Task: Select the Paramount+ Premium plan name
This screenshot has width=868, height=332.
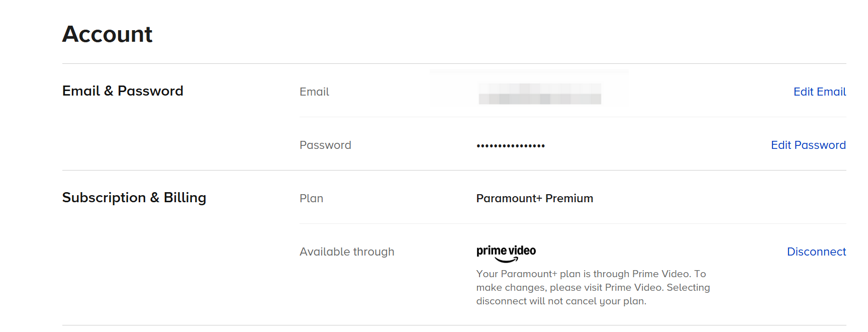Action: tap(534, 199)
